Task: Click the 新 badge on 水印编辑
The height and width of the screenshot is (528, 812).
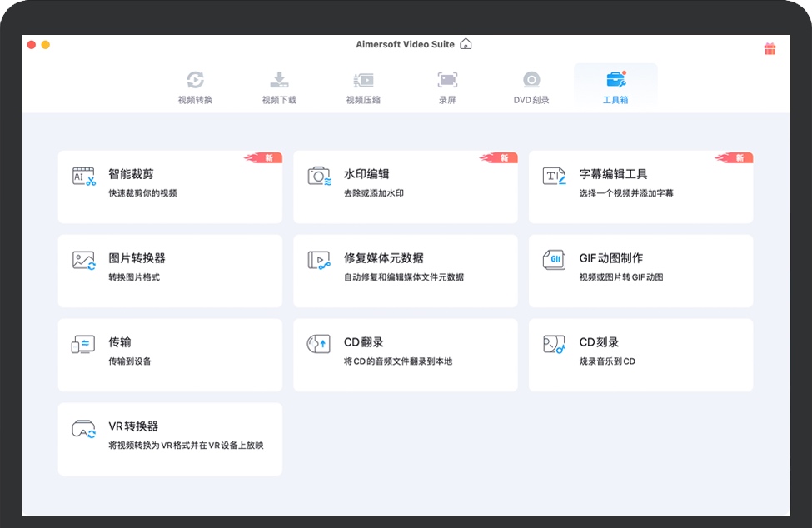Action: point(499,157)
